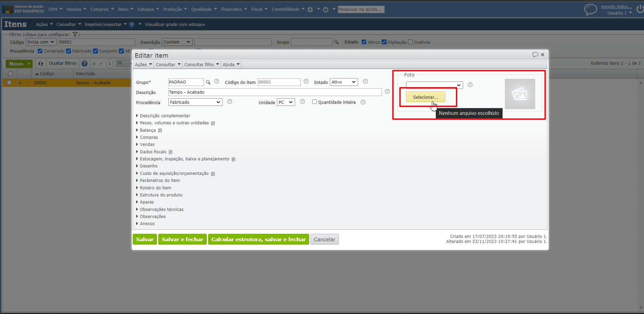
Task: Open the settings gear in the top menu bar
Action: click(310, 9)
